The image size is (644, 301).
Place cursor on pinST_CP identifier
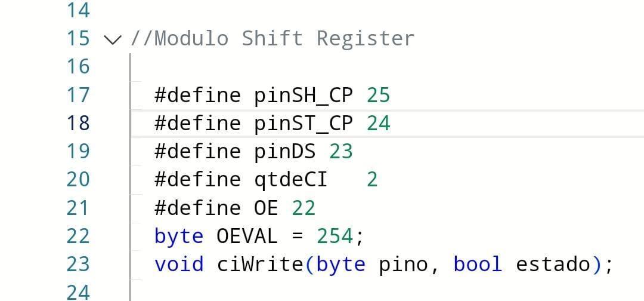tap(303, 124)
